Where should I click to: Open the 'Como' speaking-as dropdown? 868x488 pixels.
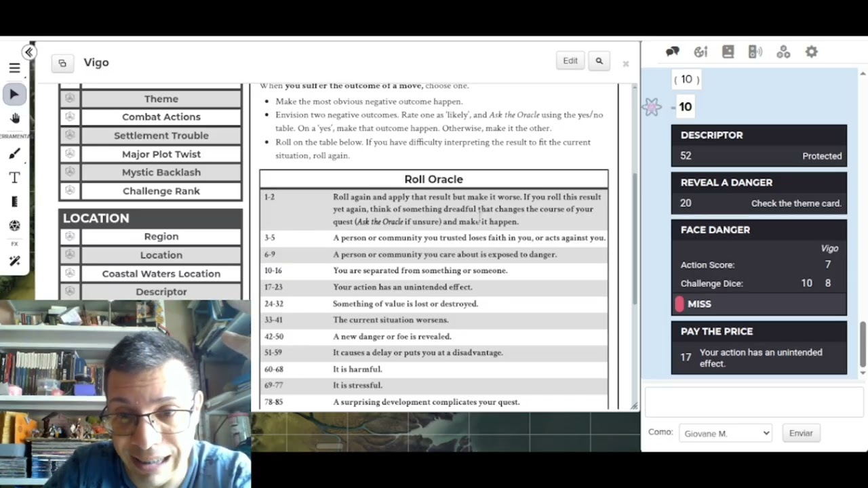tap(726, 433)
